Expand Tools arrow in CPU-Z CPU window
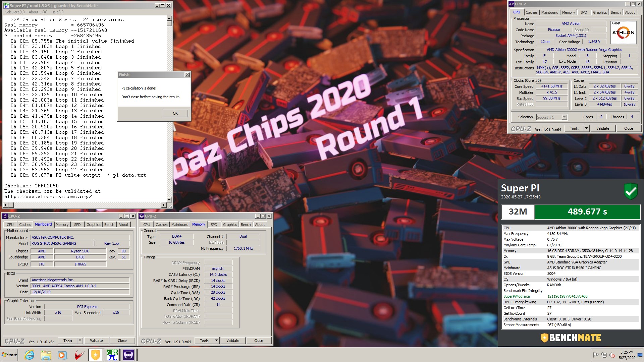 [586, 128]
